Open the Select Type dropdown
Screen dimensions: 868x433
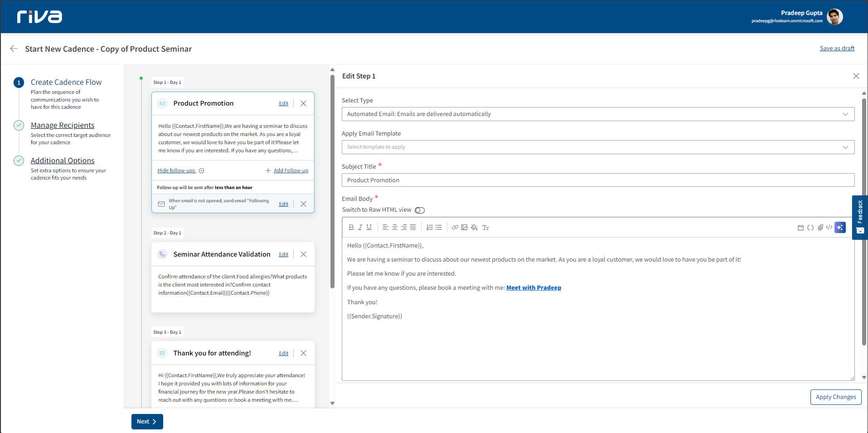pyautogui.click(x=598, y=114)
